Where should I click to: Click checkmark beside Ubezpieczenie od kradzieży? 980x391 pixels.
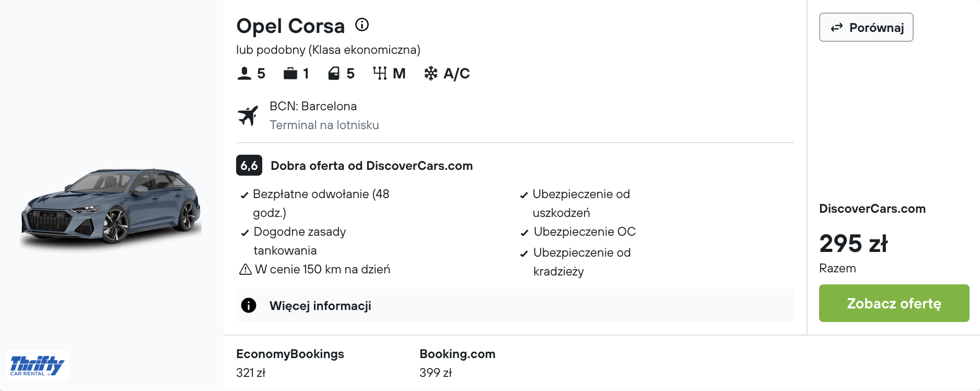coord(524,254)
